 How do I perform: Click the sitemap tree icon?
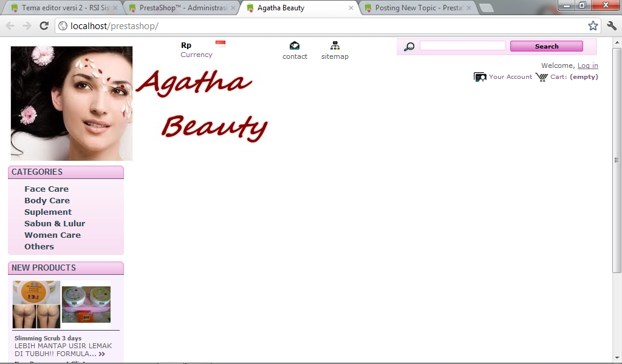[335, 45]
